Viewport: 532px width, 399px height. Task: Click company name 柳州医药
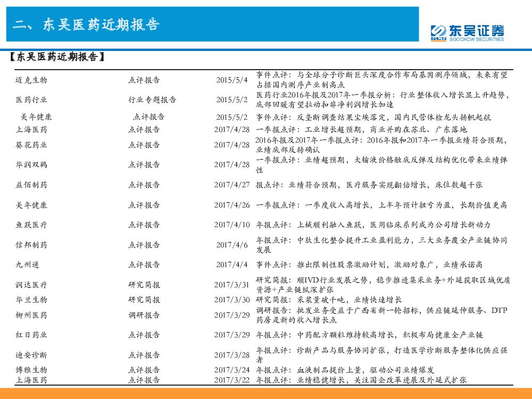[31, 315]
